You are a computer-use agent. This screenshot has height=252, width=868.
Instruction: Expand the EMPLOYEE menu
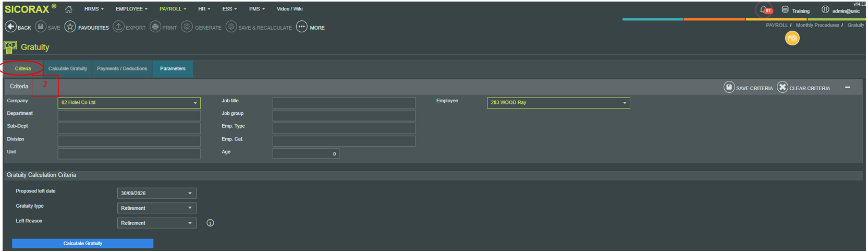point(131,9)
